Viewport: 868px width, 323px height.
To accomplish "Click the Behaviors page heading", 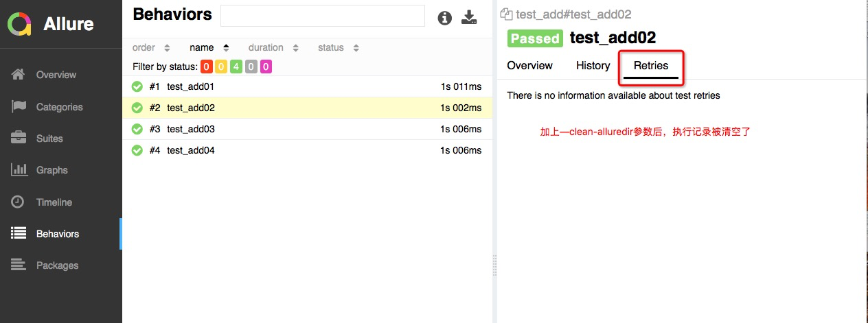I will click(172, 14).
